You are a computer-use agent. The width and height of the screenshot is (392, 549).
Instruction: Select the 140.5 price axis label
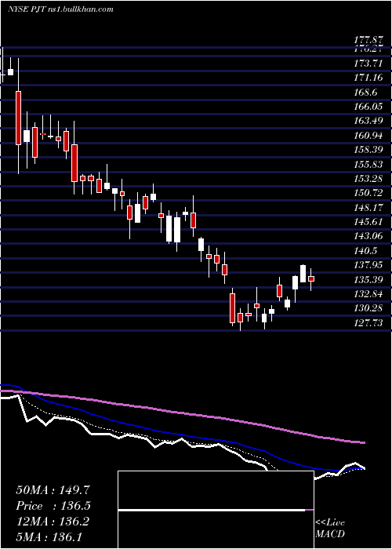(x=365, y=250)
